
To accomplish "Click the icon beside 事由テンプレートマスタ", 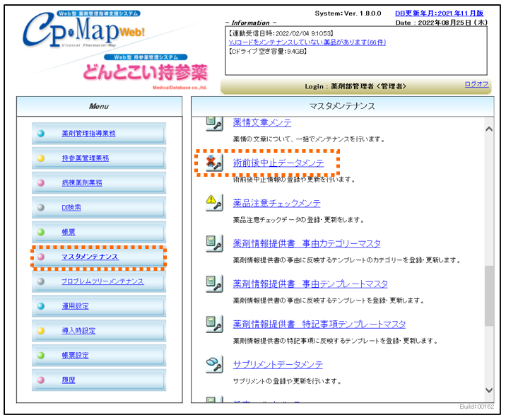I will click(213, 284).
